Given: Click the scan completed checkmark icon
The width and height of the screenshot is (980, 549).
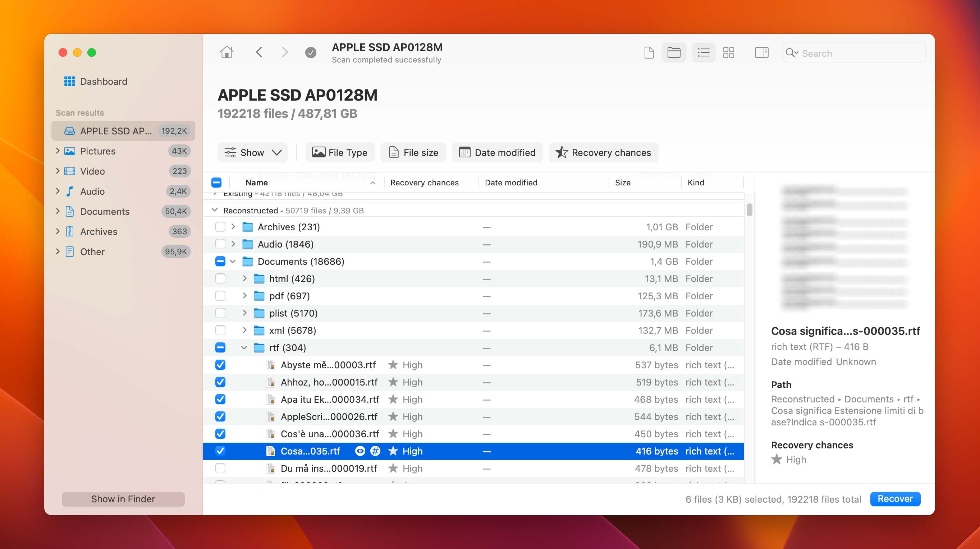Looking at the screenshot, I should point(311,52).
